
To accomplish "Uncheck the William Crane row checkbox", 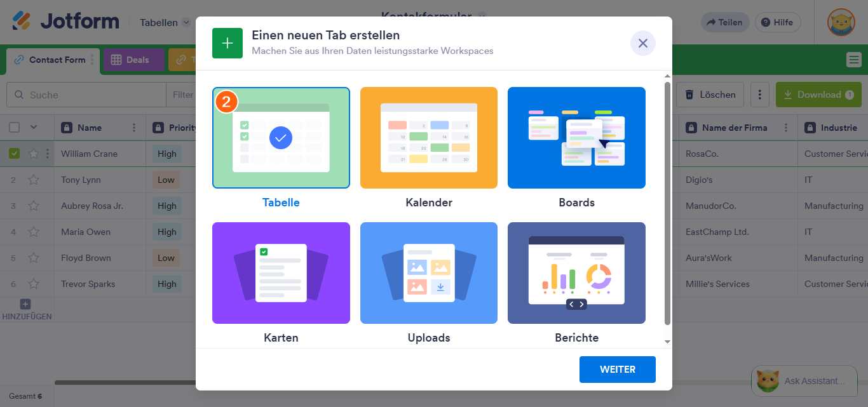I will 15,153.
